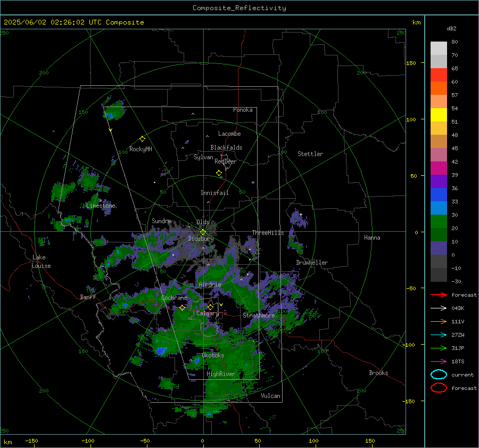Click the Cochrane town label
The width and height of the screenshot is (479, 448).
(x=174, y=298)
